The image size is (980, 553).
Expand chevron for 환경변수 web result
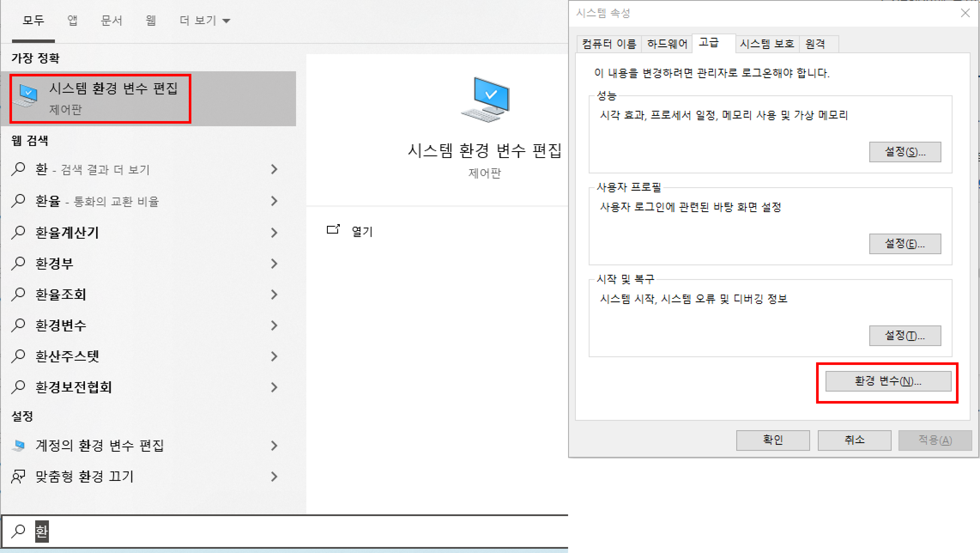274,325
